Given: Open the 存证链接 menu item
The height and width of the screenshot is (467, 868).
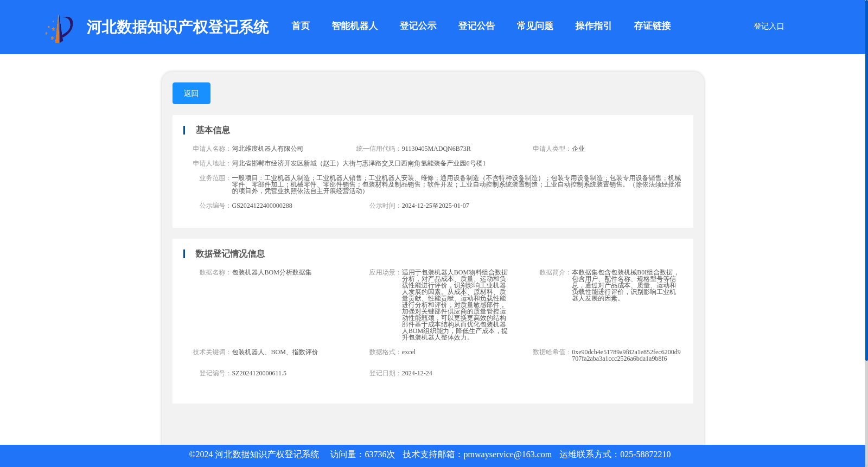Looking at the screenshot, I should [x=652, y=26].
